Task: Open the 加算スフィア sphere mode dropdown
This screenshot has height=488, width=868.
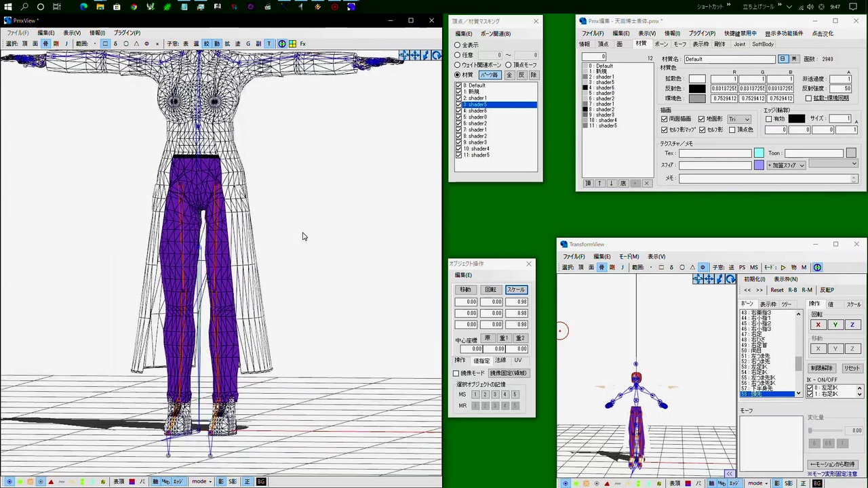Action: [x=786, y=165]
